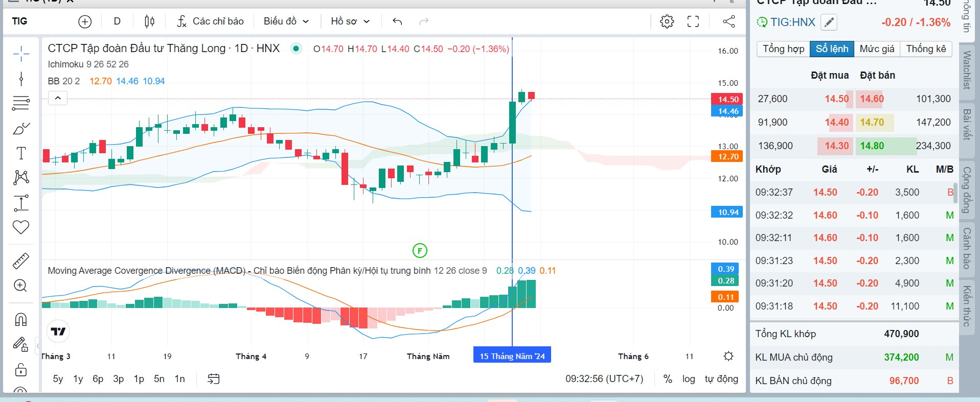Click the share chart icon
The height and width of the screenshot is (402, 980).
729,21
